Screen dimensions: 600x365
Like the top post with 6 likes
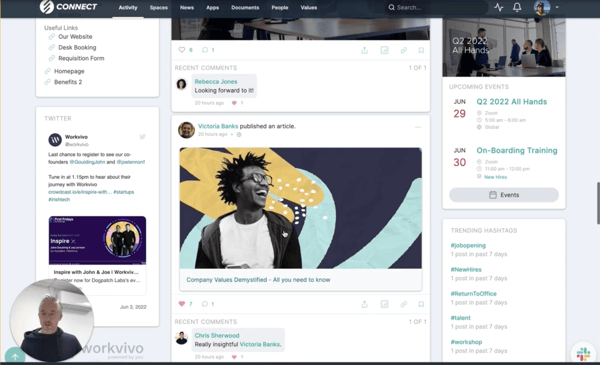pos(182,50)
